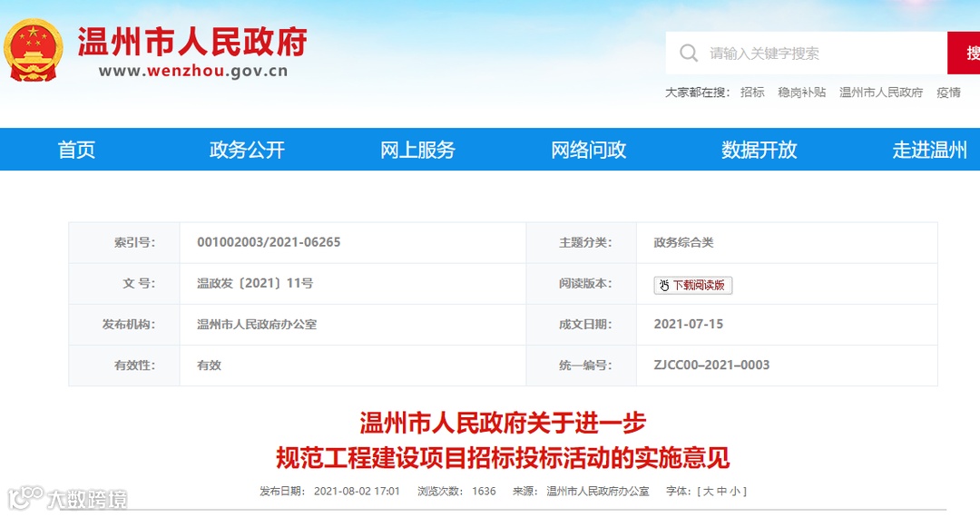Click the 发布机构 label cell
The height and width of the screenshot is (517, 980).
[124, 325]
